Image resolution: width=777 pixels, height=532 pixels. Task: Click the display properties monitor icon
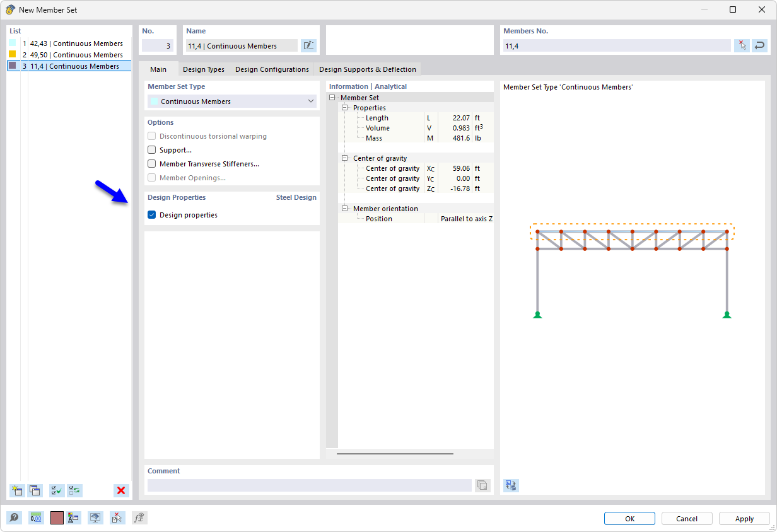pyautogui.click(x=95, y=518)
